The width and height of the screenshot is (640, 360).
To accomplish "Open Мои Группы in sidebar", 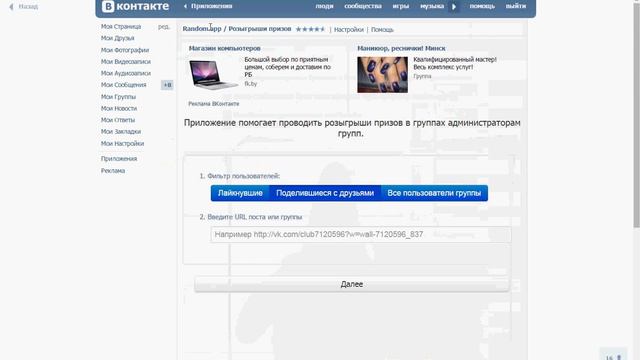I will click(x=118, y=97).
